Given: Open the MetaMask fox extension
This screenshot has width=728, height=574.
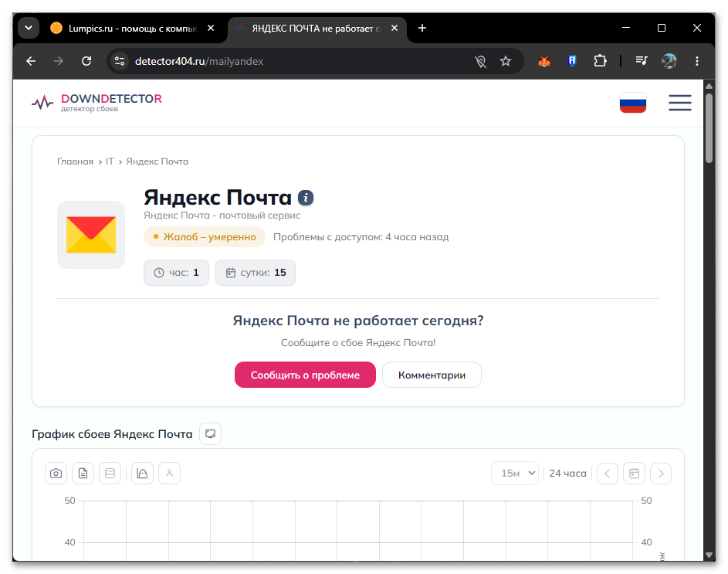Looking at the screenshot, I should [544, 61].
